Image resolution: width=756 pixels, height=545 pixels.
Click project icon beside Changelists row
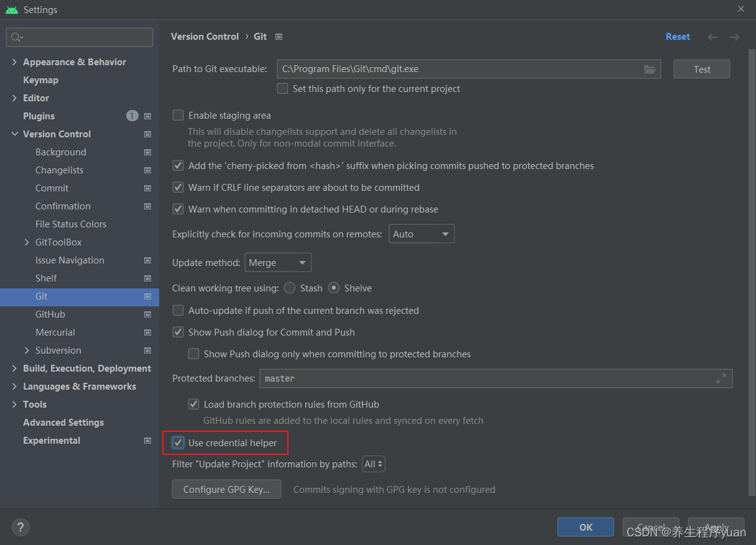(148, 170)
